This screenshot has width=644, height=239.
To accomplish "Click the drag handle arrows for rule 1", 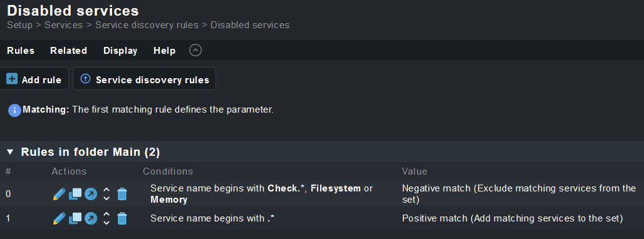I will pos(106,218).
